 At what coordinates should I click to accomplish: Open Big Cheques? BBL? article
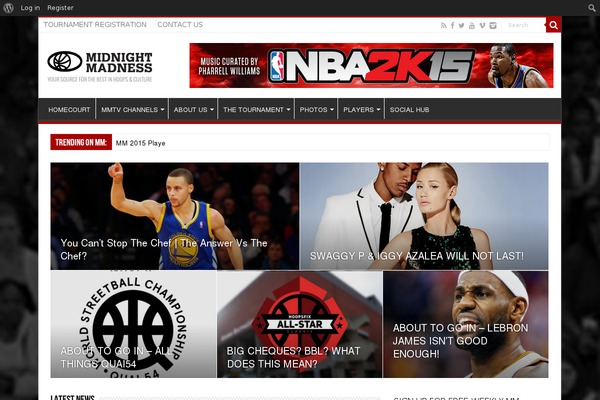(x=300, y=324)
